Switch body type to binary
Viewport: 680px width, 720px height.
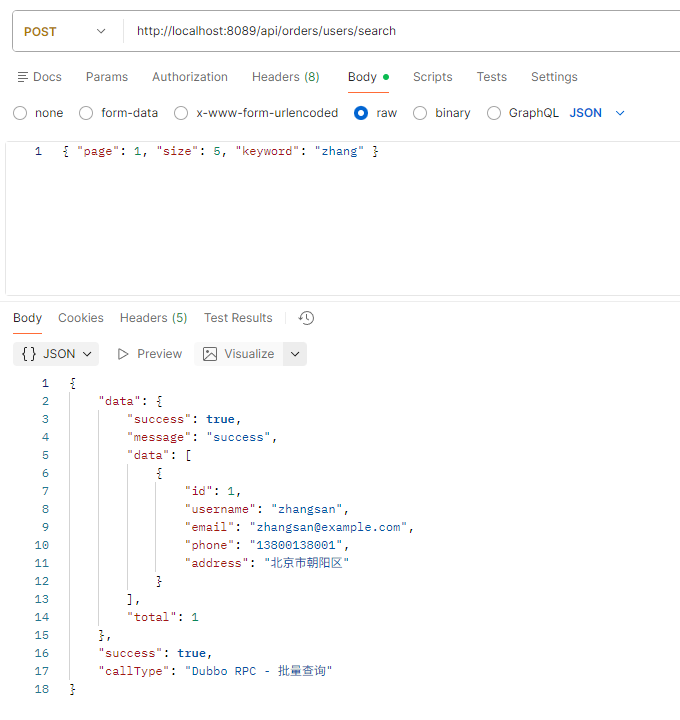pos(420,113)
